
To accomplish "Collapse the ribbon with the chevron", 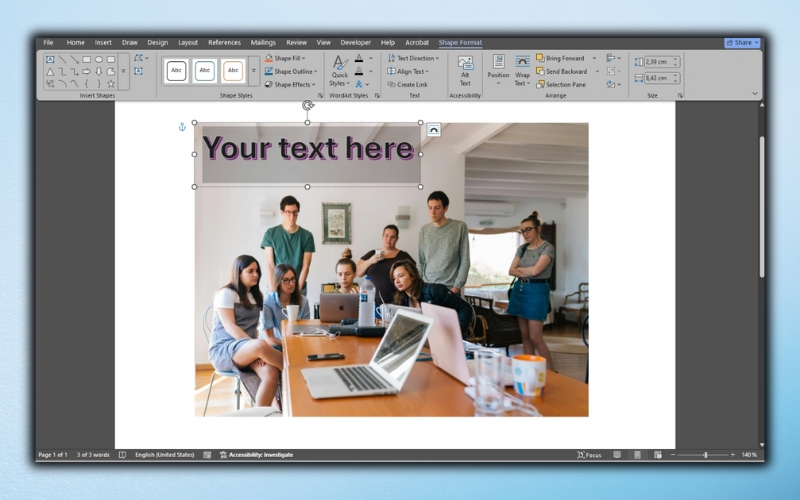I will [x=755, y=94].
